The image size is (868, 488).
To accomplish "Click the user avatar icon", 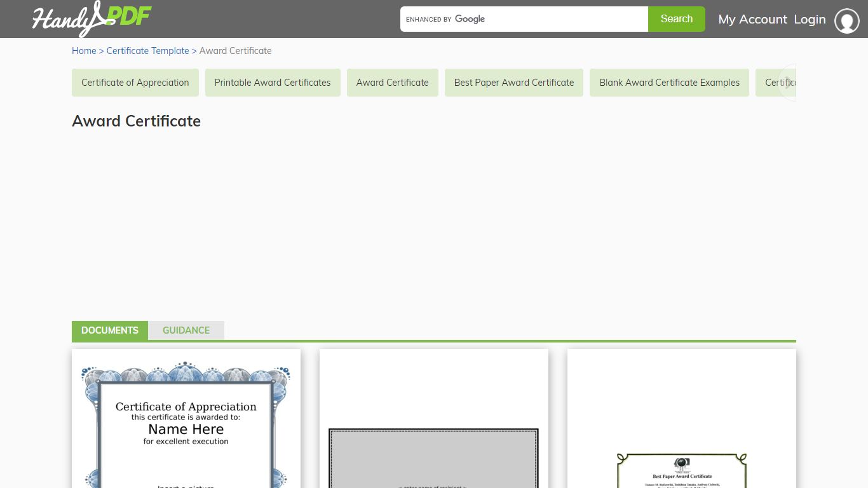I will click(846, 20).
